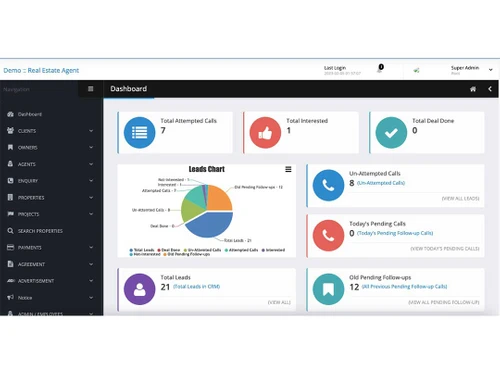The image size is (500, 375).
Task: Click the Un-Attempted Calls blue phone icon
Action: 328,185
